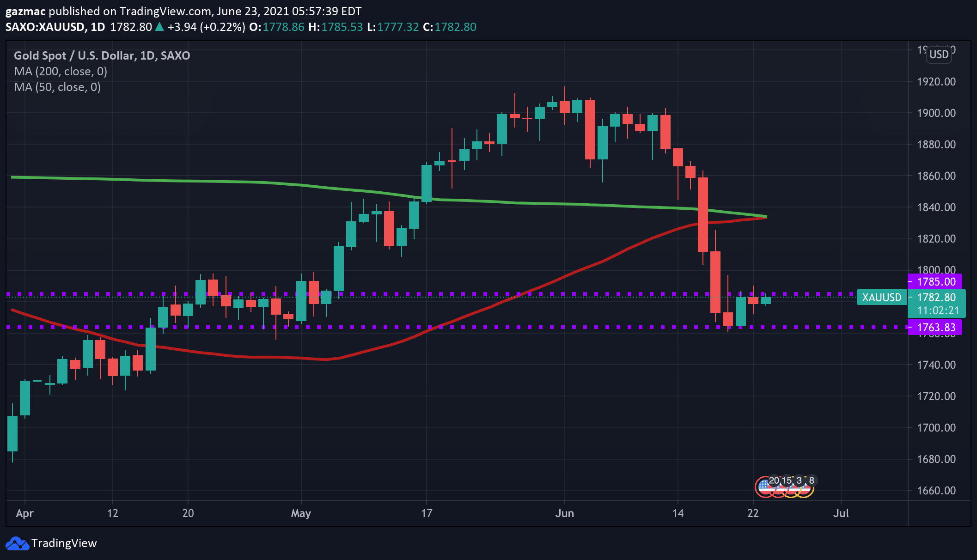This screenshot has width=977, height=560.
Task: Click the Jun label on time axis
Action: pos(565,513)
